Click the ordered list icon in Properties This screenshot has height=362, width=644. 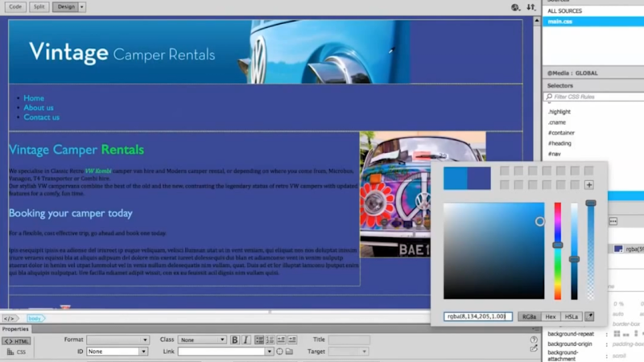pyautogui.click(x=270, y=339)
